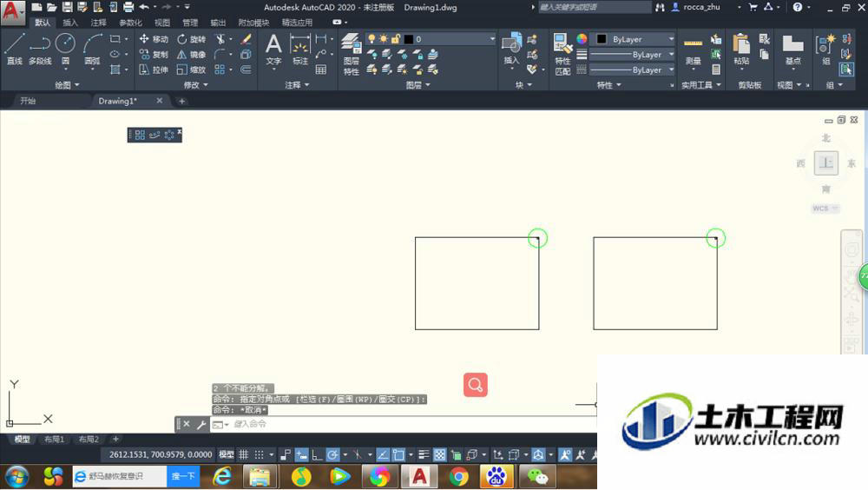Click the black layer color swatch

pos(409,39)
